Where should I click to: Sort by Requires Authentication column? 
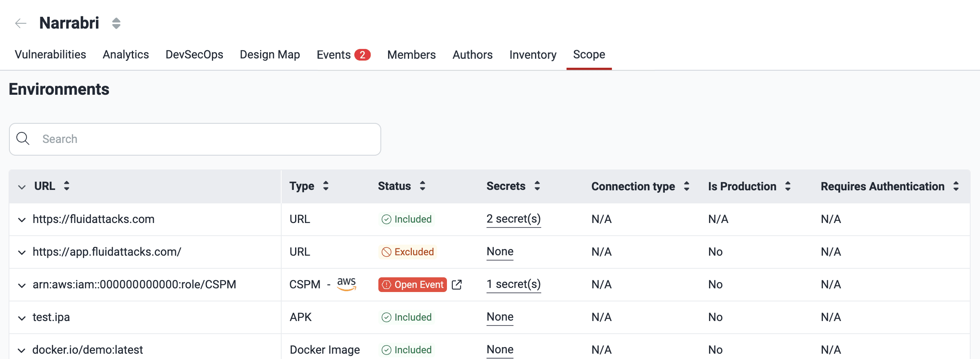coord(956,186)
